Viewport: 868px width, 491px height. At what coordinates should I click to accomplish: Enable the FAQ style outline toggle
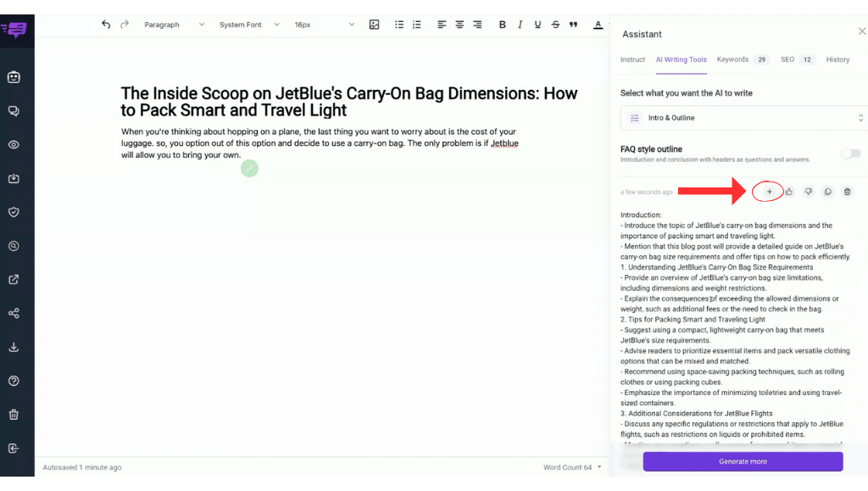tap(851, 153)
